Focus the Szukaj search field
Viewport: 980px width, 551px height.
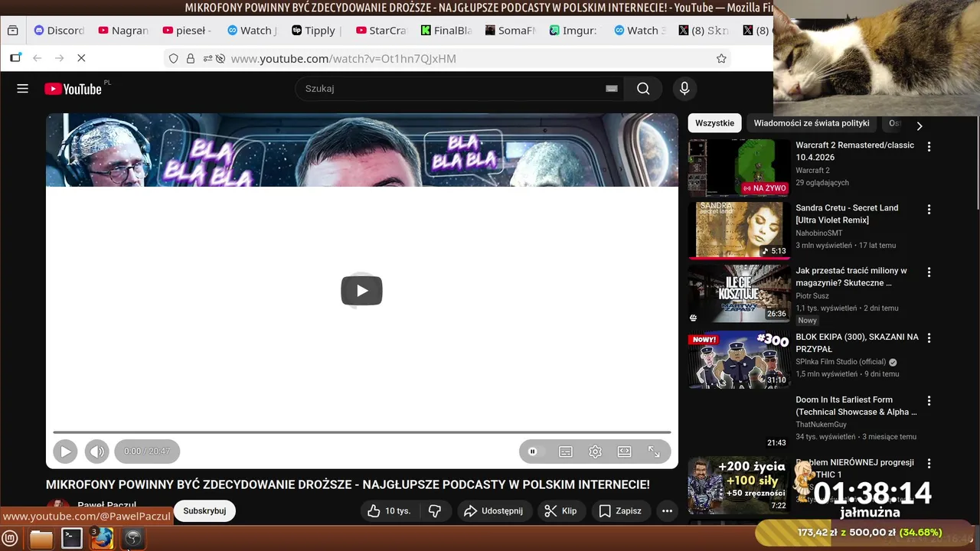click(452, 89)
